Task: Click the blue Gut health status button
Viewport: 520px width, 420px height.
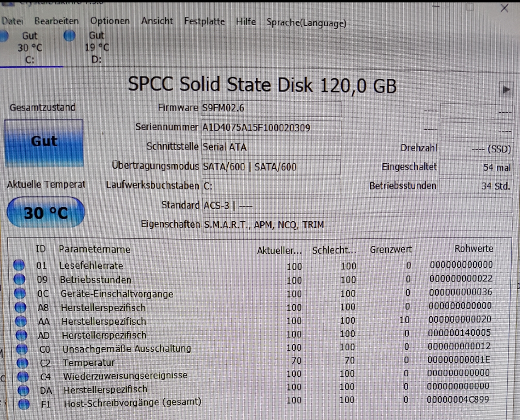Action: pos(44,142)
